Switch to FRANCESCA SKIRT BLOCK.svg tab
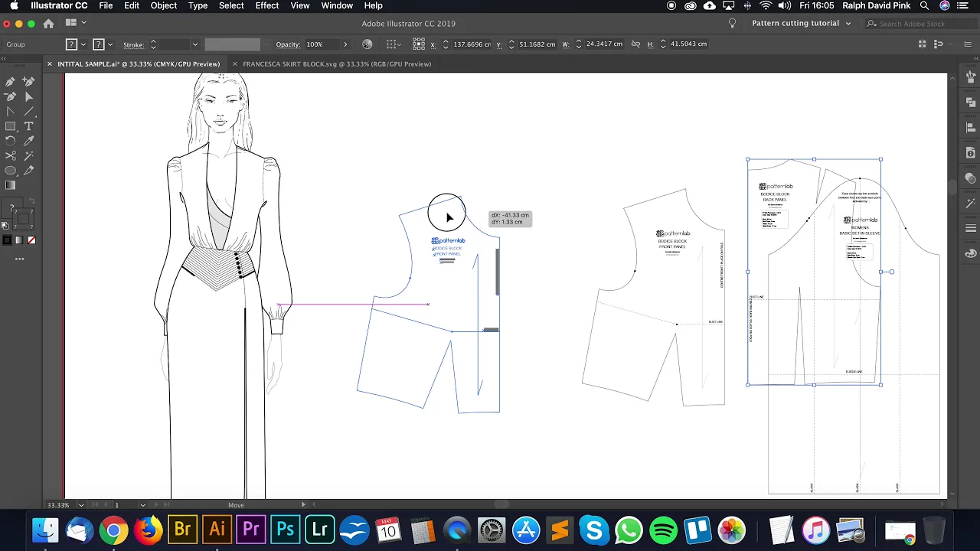980x551 pixels. click(x=337, y=64)
